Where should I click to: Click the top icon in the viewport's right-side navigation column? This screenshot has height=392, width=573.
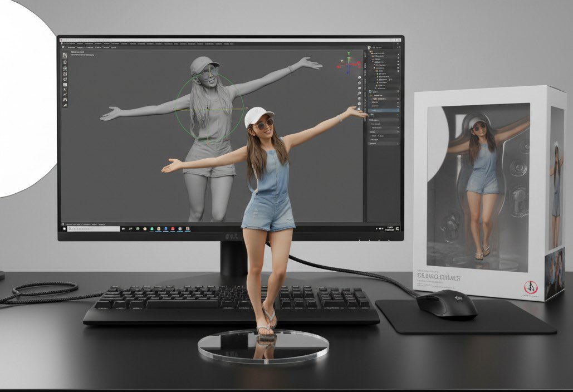[359, 77]
